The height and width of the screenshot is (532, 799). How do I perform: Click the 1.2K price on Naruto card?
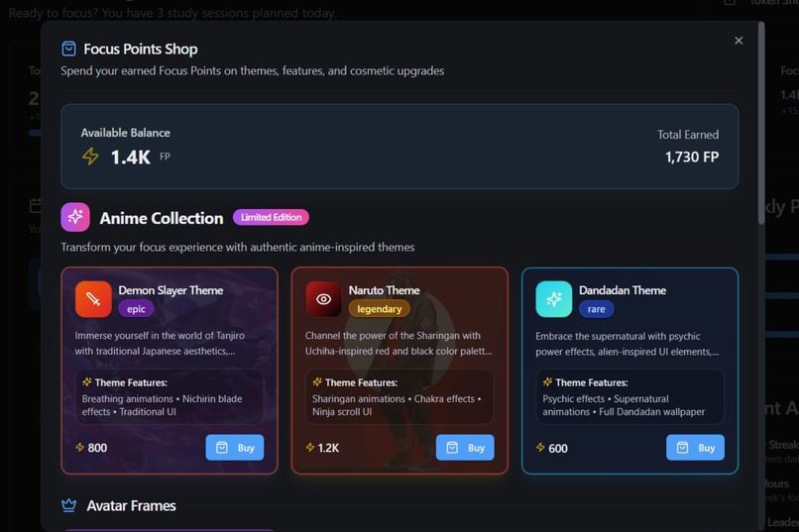[328, 448]
